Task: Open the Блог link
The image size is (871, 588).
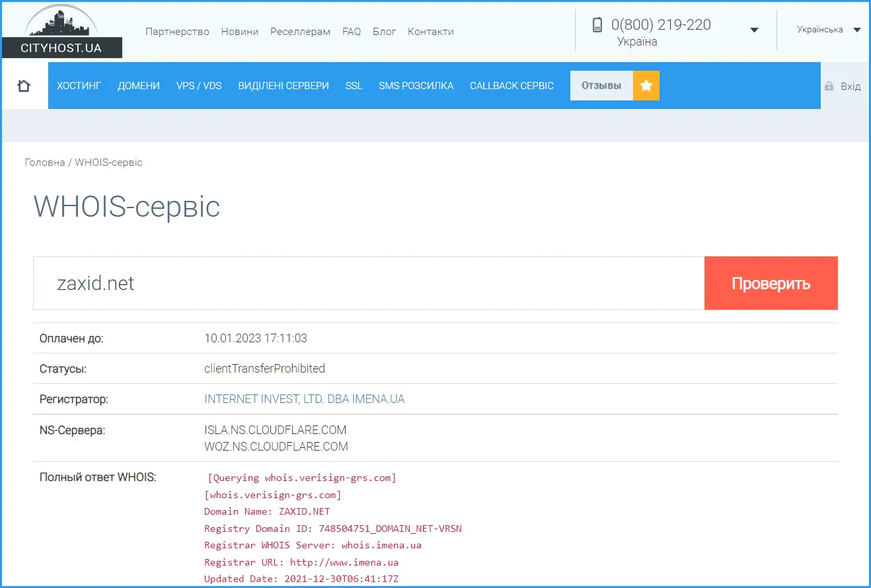Action: click(385, 32)
